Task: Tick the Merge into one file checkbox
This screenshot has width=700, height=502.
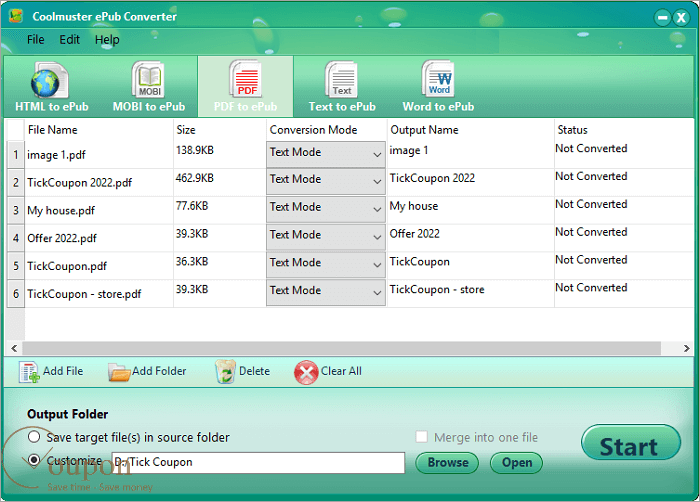Action: (421, 436)
